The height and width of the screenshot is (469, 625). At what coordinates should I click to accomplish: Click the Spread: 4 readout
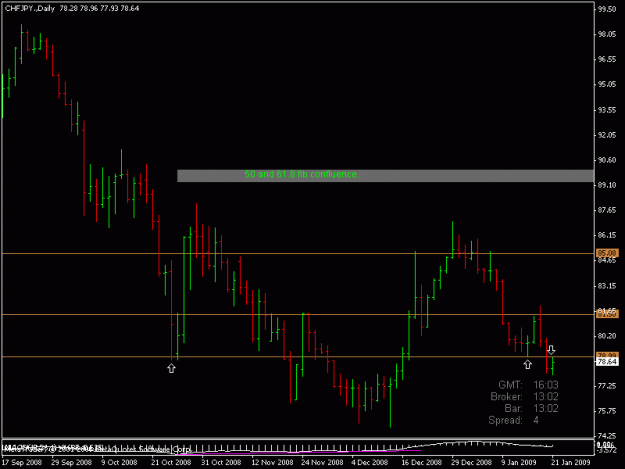(x=514, y=420)
